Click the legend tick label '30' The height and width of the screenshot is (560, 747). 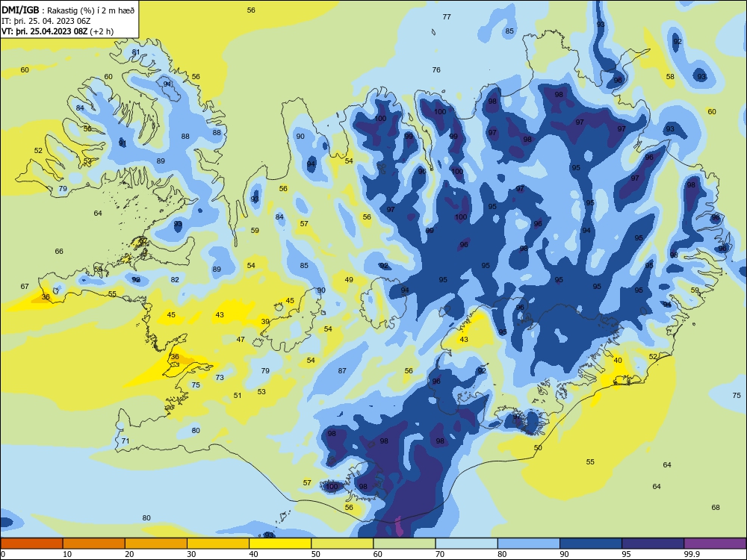pyautogui.click(x=191, y=554)
